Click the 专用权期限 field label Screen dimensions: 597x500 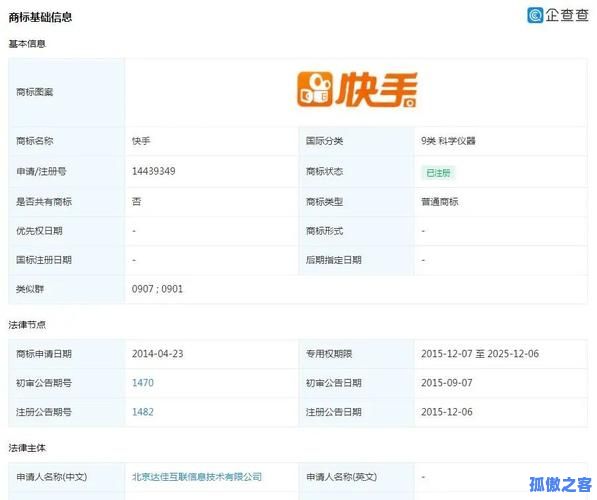pos(329,354)
